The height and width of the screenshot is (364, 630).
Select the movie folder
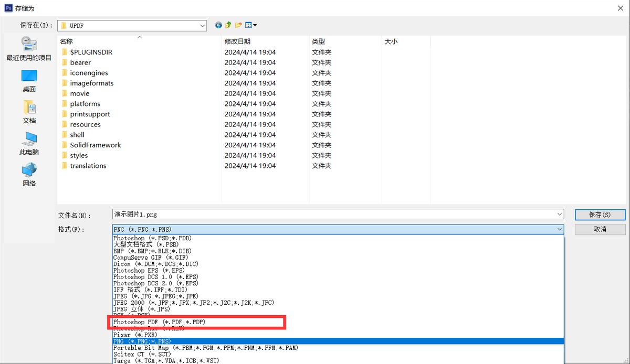click(x=75, y=93)
